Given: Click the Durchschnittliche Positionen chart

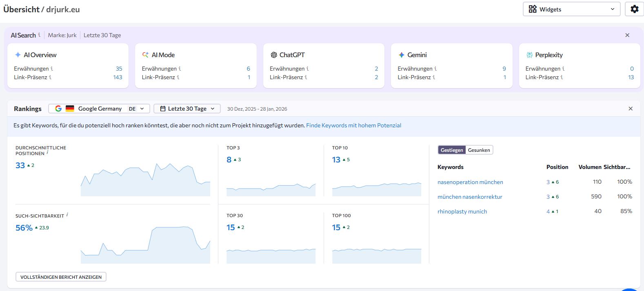Looking at the screenshot, I should tap(145, 180).
